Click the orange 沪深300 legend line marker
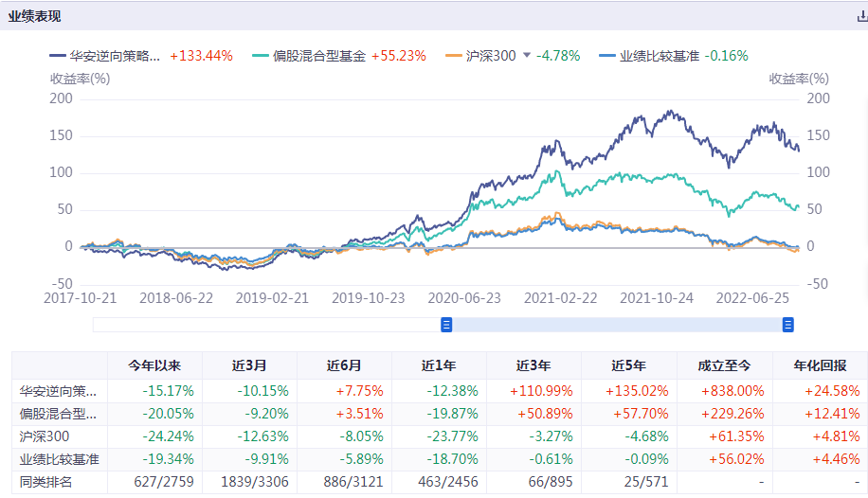This screenshot has width=868, height=498. pyautogui.click(x=453, y=56)
